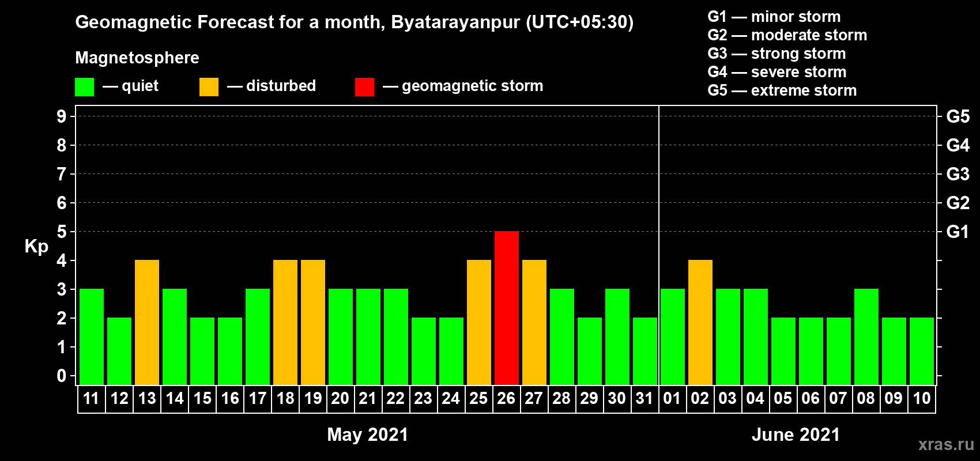Screen dimensions: 980x461
Task: Click the G4 right-axis label
Action: [958, 145]
